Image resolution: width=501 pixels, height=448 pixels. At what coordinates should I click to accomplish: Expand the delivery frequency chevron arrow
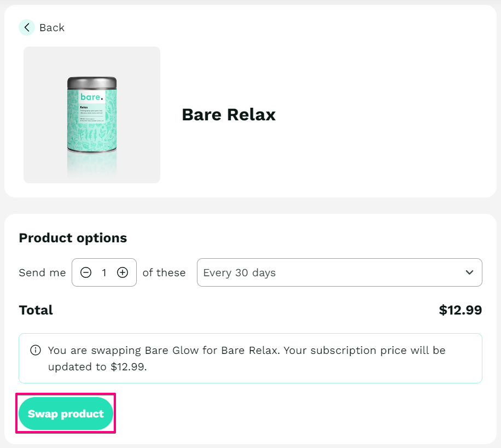469,272
